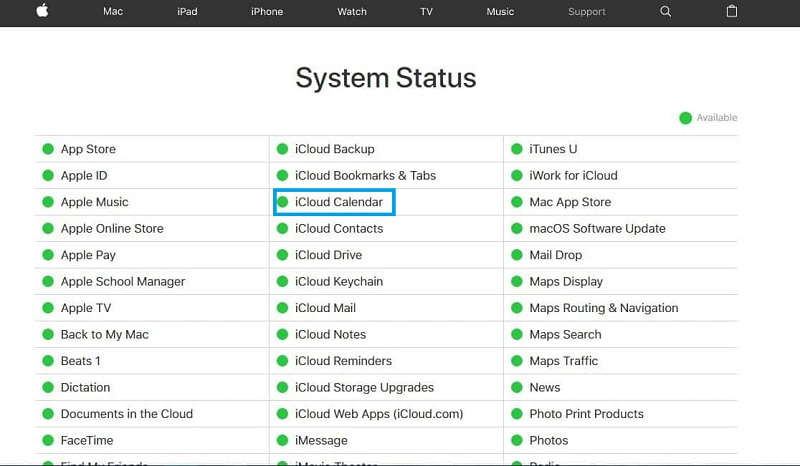Click the Available legend label
This screenshot has width=800, height=466.
click(717, 118)
